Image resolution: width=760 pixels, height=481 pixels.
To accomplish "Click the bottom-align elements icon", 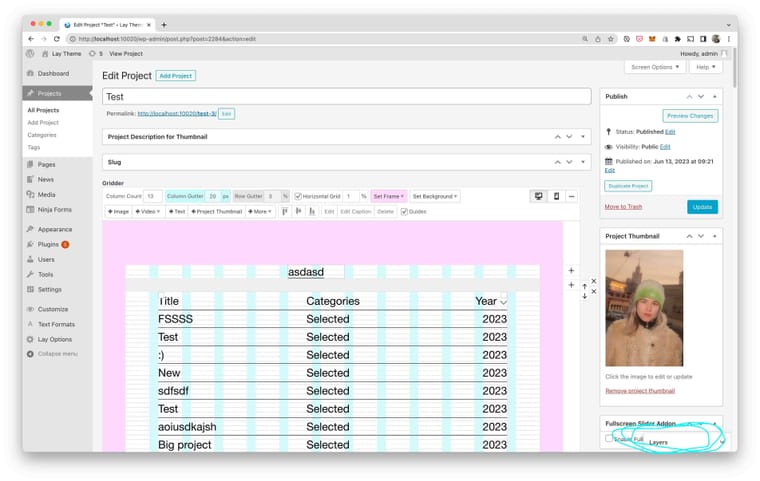I will coord(311,211).
